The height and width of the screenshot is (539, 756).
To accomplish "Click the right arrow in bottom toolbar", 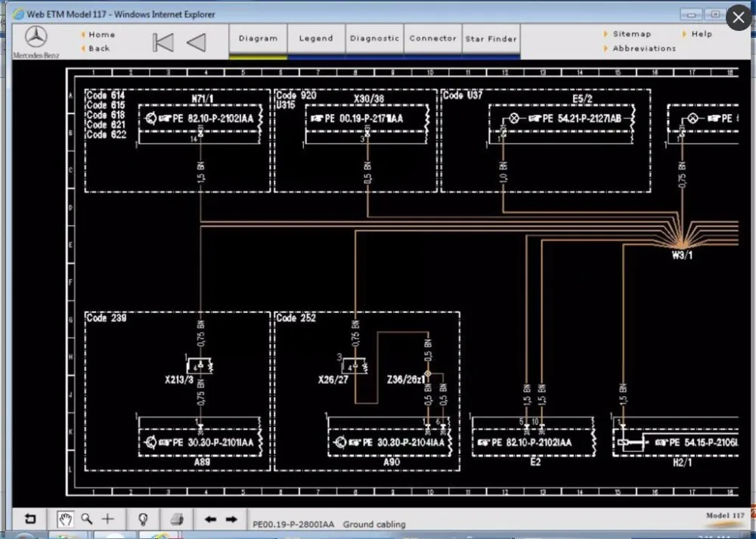I will point(231,519).
